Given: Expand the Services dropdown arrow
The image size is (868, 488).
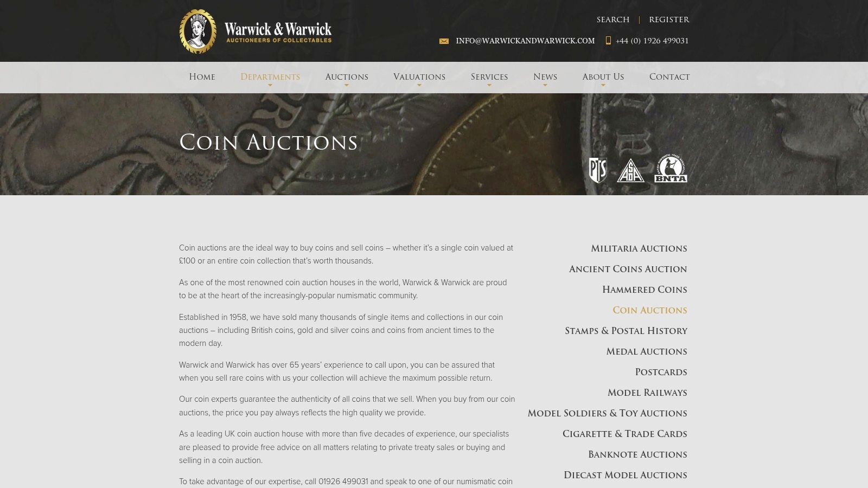Looking at the screenshot, I should (x=489, y=86).
